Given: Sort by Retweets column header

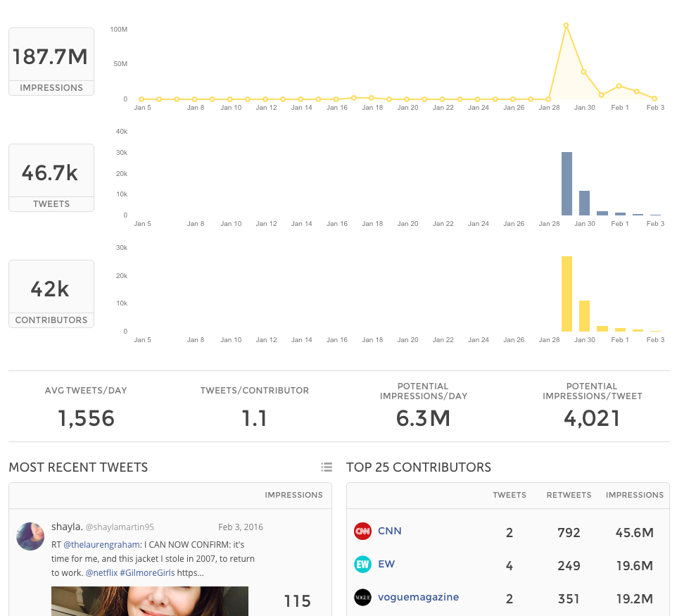Looking at the screenshot, I should (569, 495).
